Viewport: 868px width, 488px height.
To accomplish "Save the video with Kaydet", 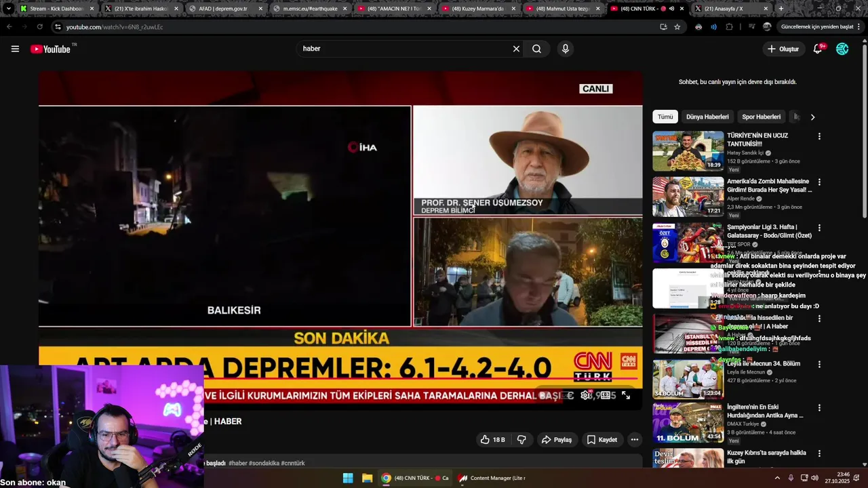I will click(x=602, y=440).
